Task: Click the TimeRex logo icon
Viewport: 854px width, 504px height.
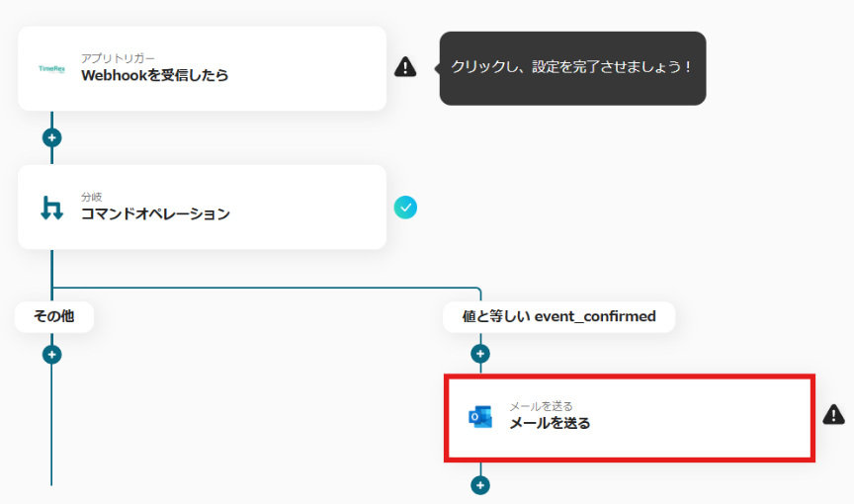Action: point(51,68)
